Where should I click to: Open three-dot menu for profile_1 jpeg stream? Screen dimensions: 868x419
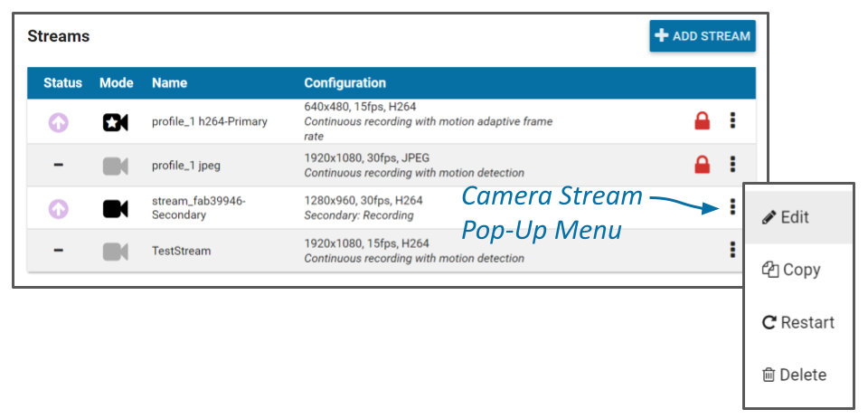(732, 165)
